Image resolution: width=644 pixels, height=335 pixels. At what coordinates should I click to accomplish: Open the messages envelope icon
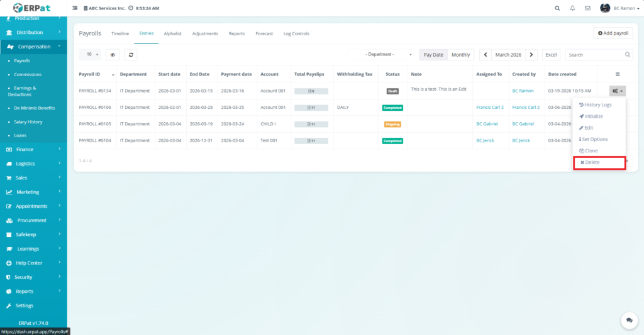[587, 8]
